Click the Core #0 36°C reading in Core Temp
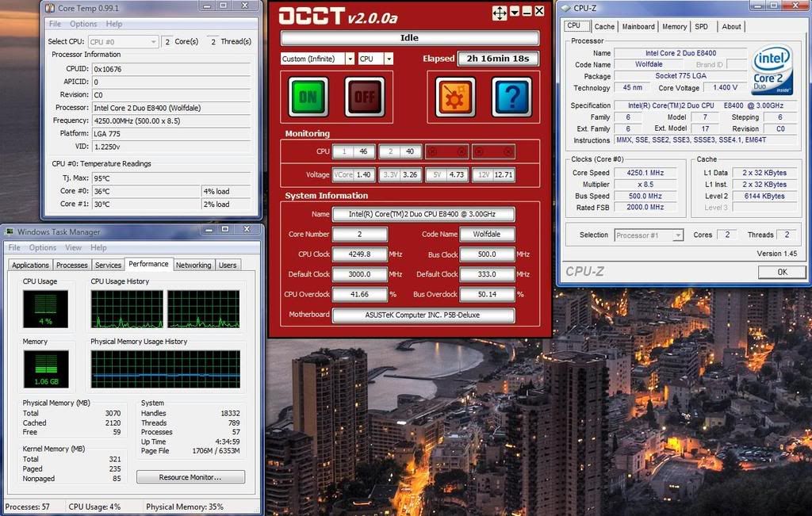Viewport: 812px width, 516px height. 146,191
